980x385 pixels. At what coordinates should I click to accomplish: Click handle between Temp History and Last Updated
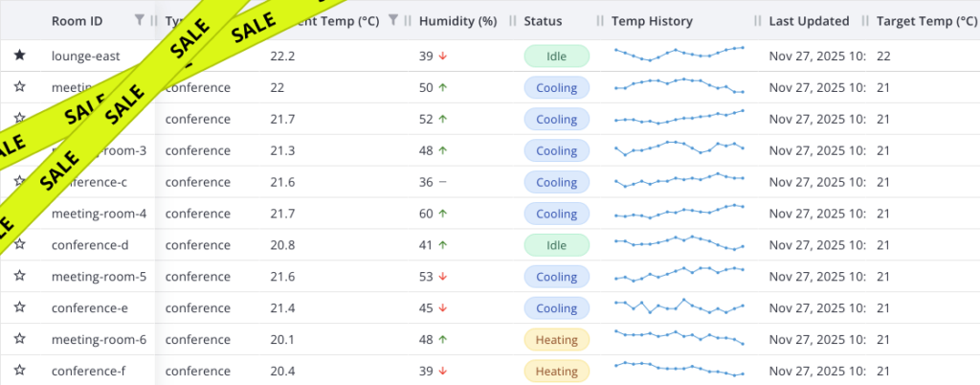[x=758, y=20]
